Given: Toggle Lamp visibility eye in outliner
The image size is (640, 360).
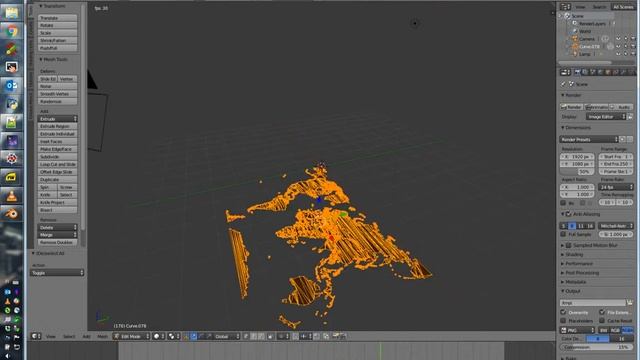Looking at the screenshot, I should (x=618, y=54).
